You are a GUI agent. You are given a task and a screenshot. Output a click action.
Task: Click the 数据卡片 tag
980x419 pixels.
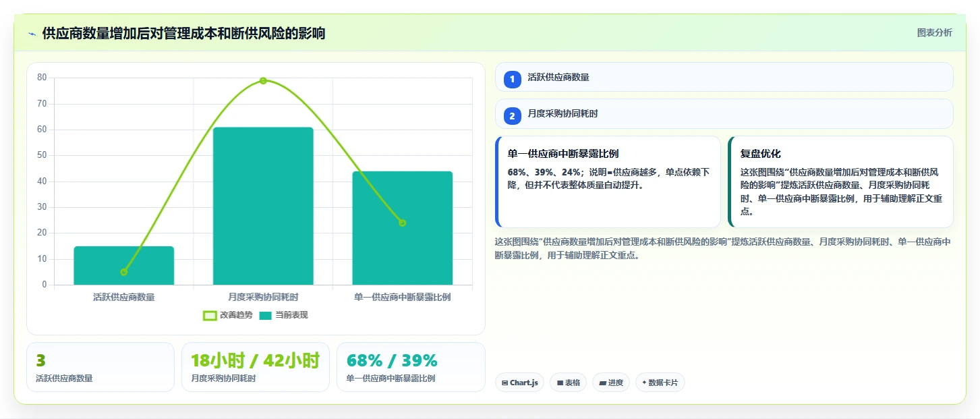(x=660, y=383)
